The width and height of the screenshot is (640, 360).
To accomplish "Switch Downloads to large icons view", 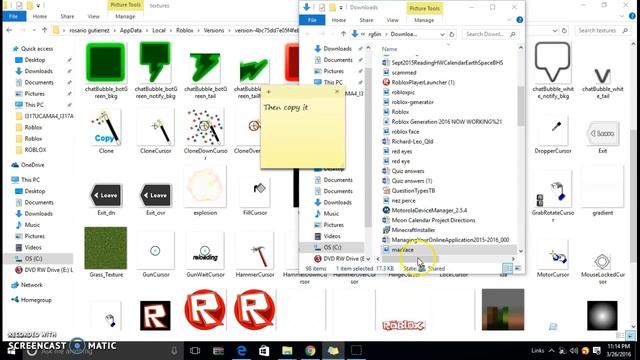I will coord(518,268).
